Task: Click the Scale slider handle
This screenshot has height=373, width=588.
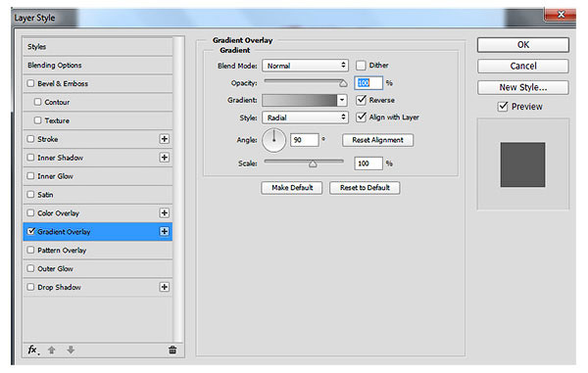Action: (x=313, y=163)
